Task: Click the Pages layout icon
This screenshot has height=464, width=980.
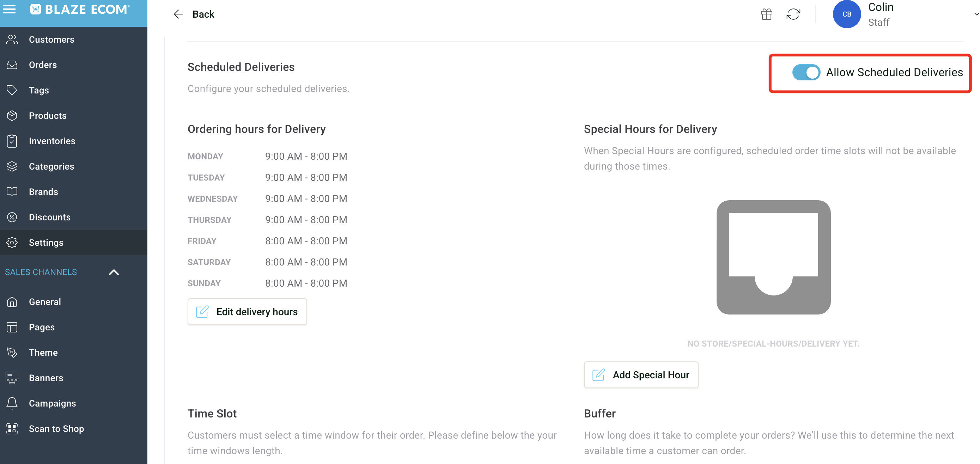Action: (x=12, y=327)
